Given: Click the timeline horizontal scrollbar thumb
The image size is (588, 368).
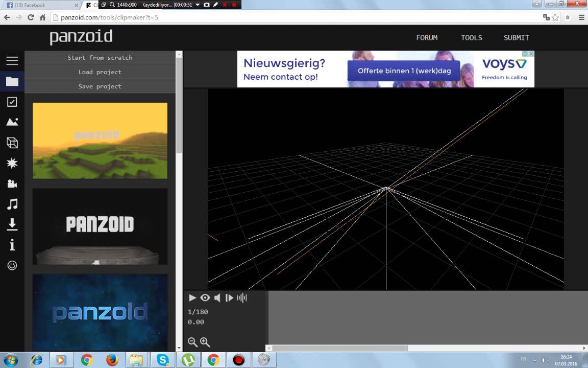Looking at the screenshot, I should 340,348.
